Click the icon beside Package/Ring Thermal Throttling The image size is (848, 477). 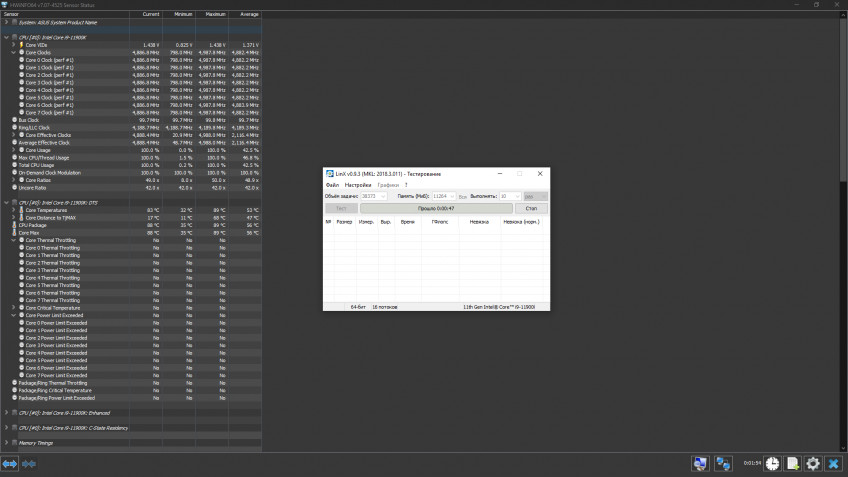coord(15,382)
